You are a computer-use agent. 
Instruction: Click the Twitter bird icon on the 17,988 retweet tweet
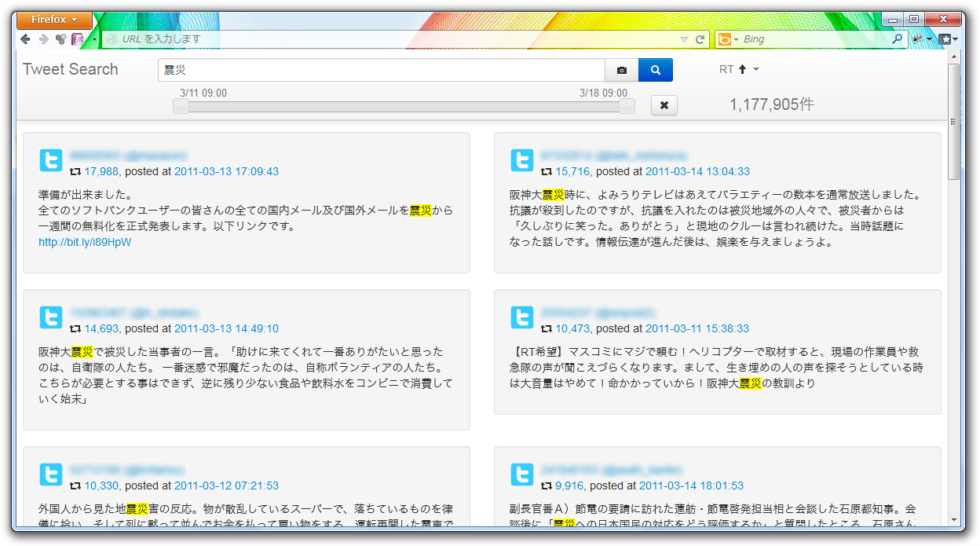point(51,160)
